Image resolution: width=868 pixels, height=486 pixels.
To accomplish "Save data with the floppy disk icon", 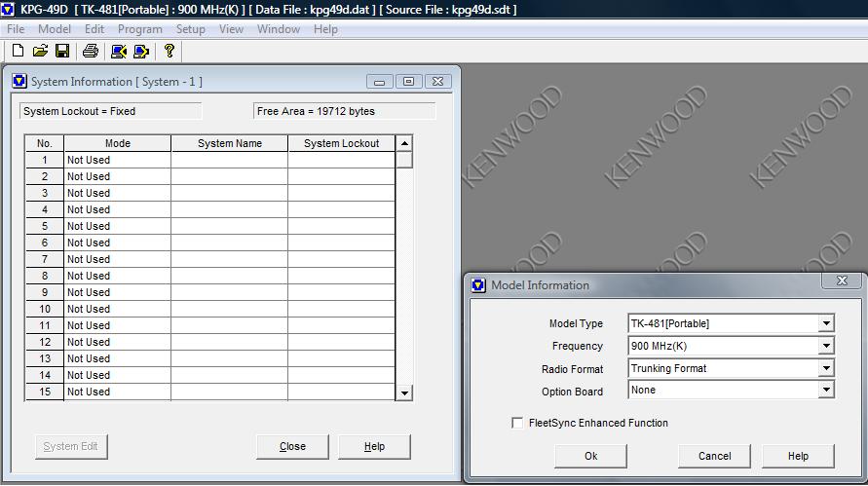I will point(62,51).
